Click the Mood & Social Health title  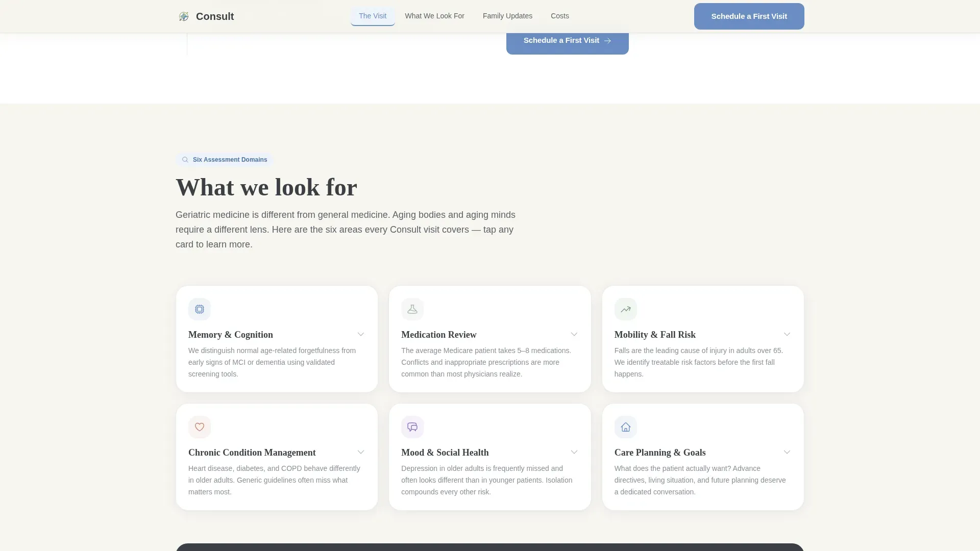click(445, 453)
